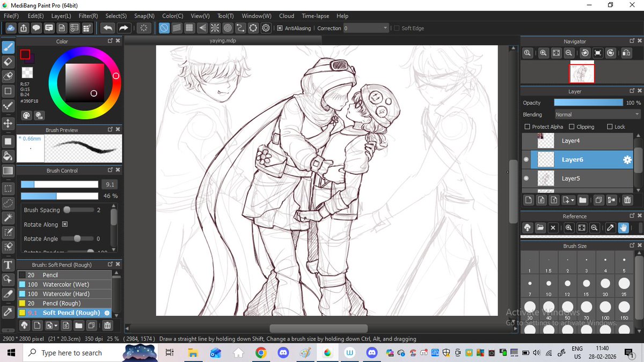
Task: Show Layer4 via its visibility cell
Action: 526,141
